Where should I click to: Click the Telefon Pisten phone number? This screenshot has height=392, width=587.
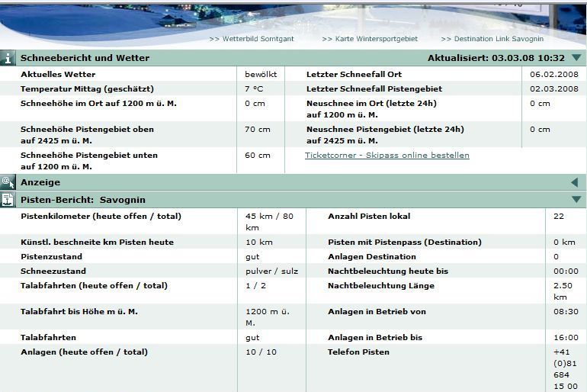click(x=564, y=370)
